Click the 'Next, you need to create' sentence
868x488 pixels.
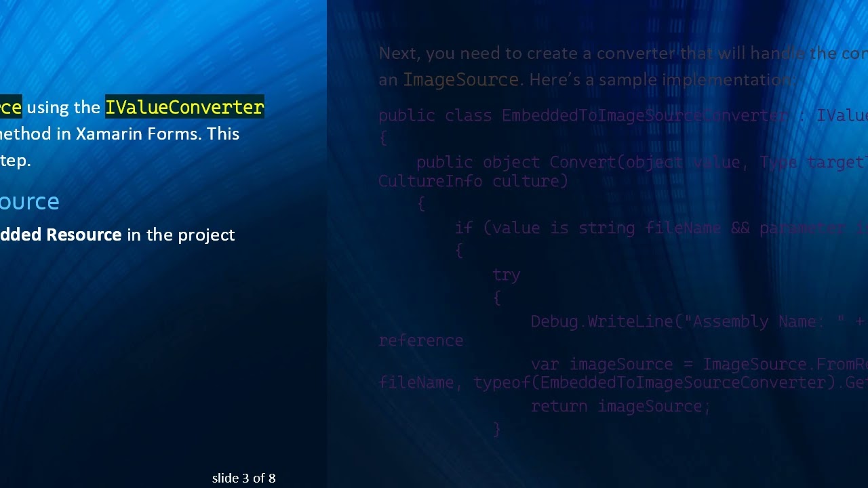point(623,54)
